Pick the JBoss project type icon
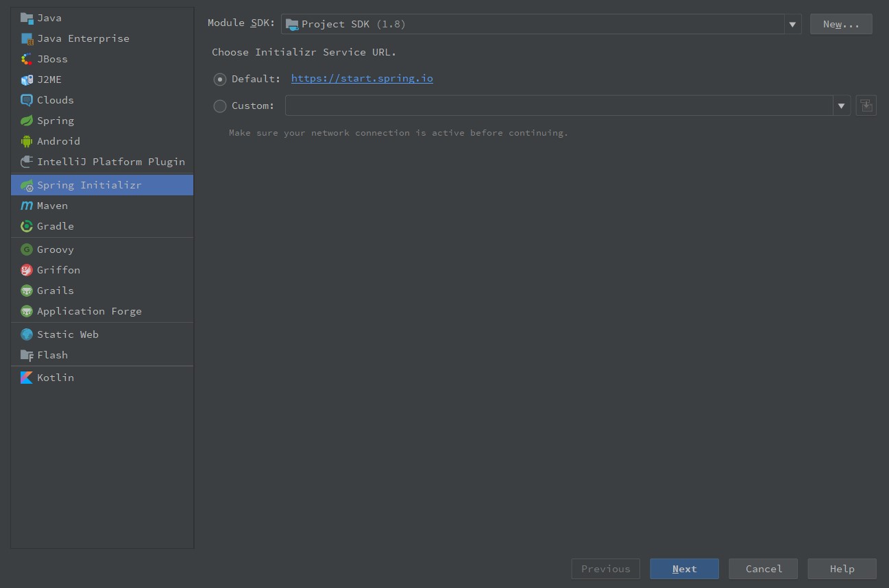The height and width of the screenshot is (588, 889). click(x=27, y=59)
